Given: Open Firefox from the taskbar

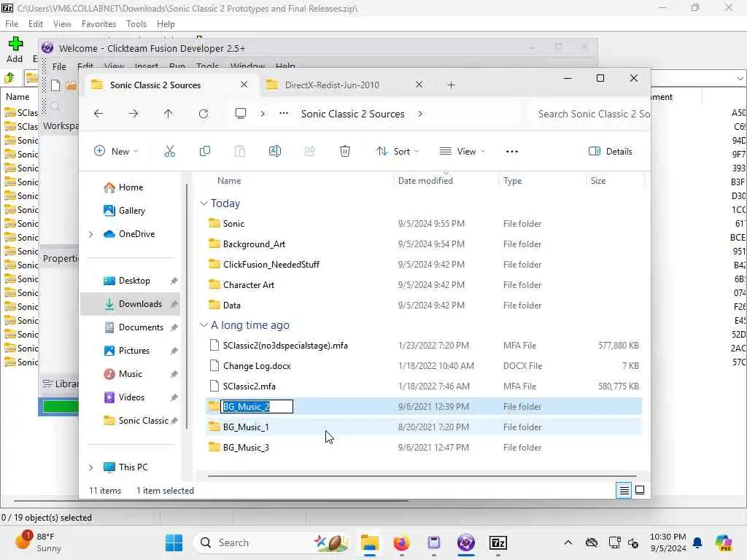Looking at the screenshot, I should point(402,542).
